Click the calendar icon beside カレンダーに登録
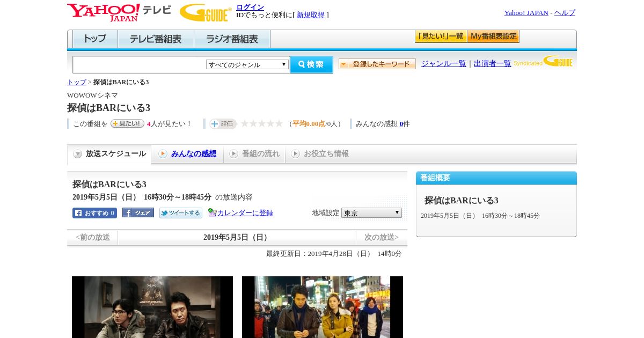 [212, 212]
